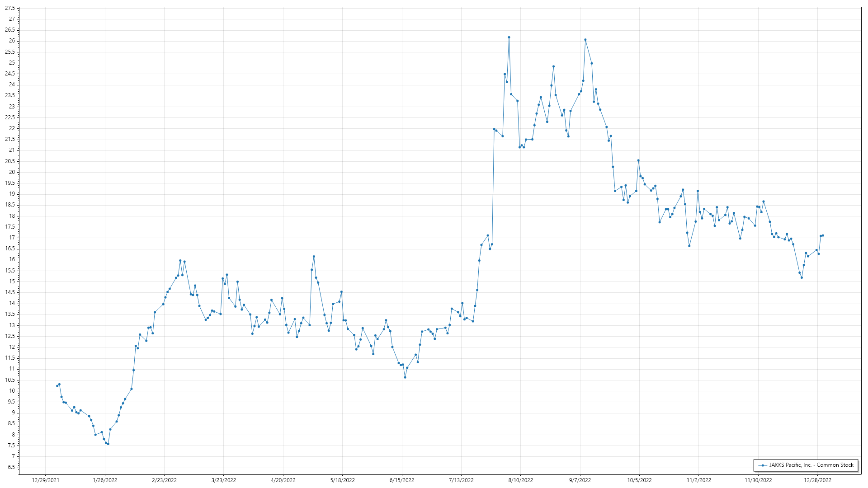This screenshot has width=868, height=488.
Task: Click the 16.5 value on the price axis
Action: click(x=10, y=249)
